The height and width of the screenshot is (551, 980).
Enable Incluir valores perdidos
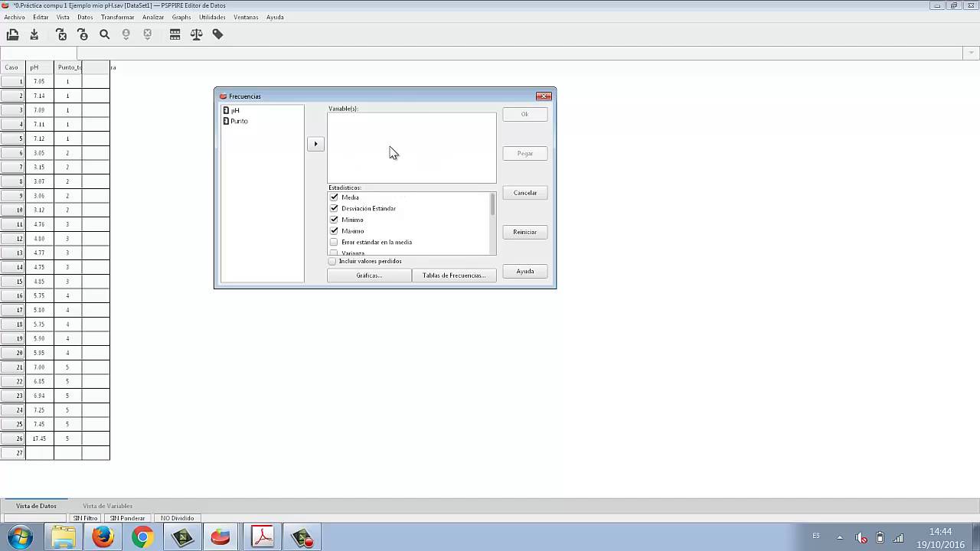pos(332,261)
